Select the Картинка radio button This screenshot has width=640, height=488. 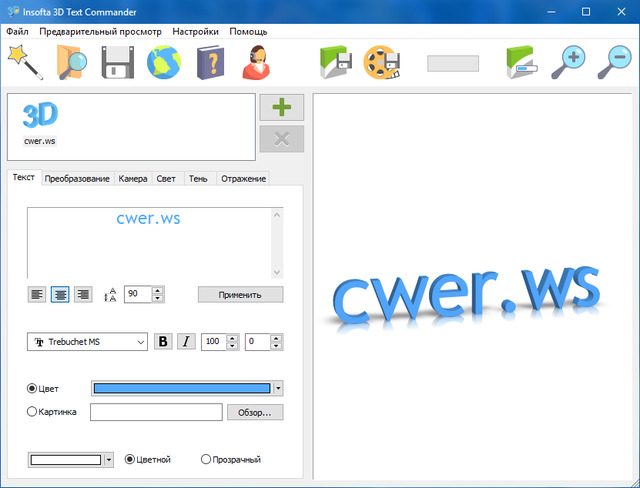[x=33, y=411]
